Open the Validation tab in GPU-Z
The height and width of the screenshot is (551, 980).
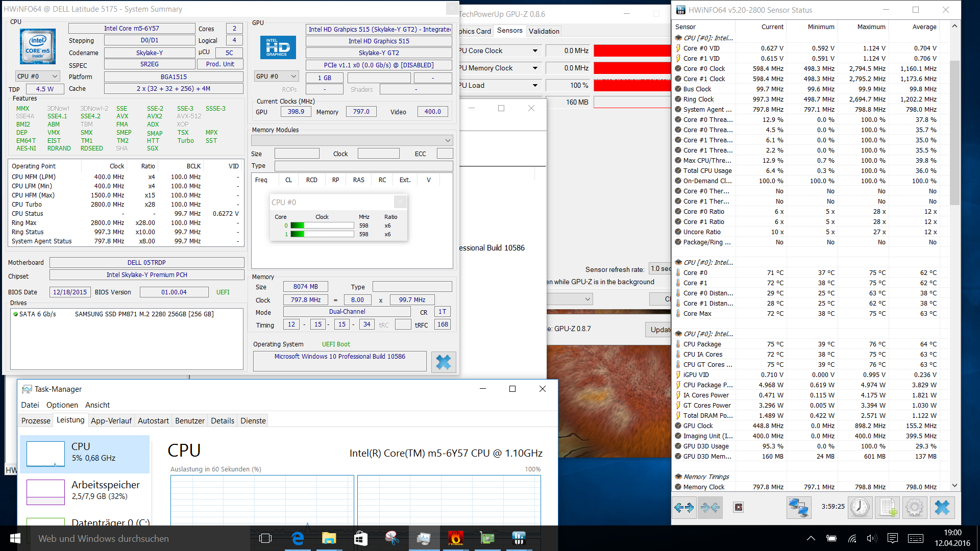(x=544, y=31)
